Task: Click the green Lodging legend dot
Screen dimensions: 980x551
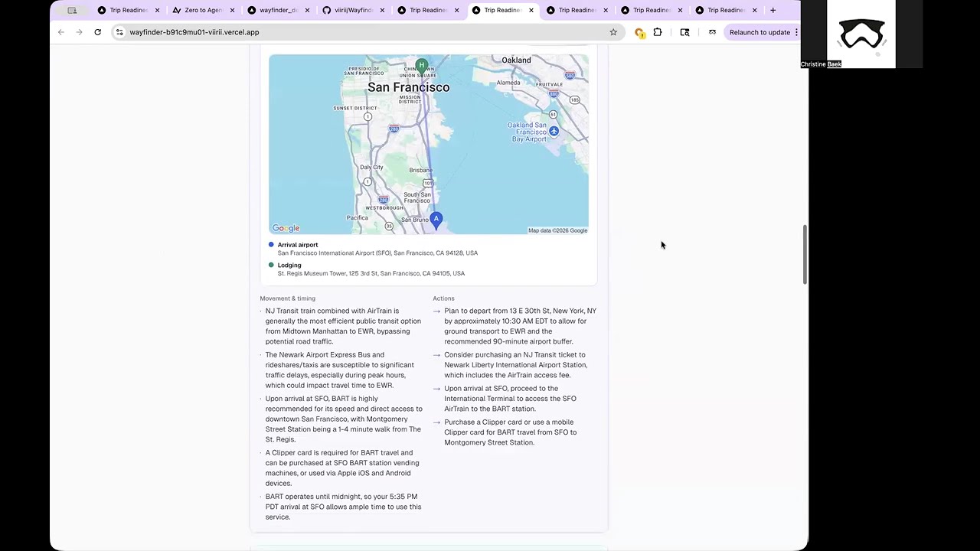Action: pyautogui.click(x=271, y=265)
